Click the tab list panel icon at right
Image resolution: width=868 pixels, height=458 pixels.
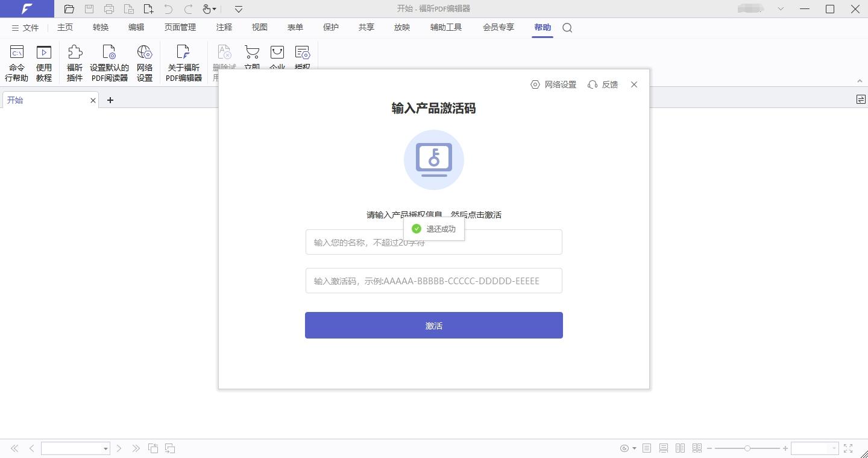click(861, 100)
